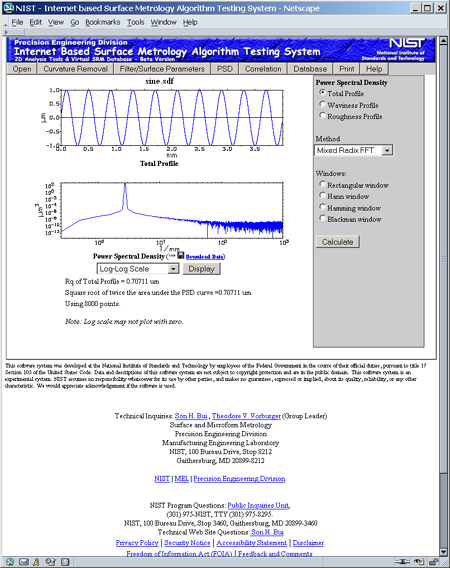
Task: Open Public Inquiries Unit link
Action: (258, 505)
